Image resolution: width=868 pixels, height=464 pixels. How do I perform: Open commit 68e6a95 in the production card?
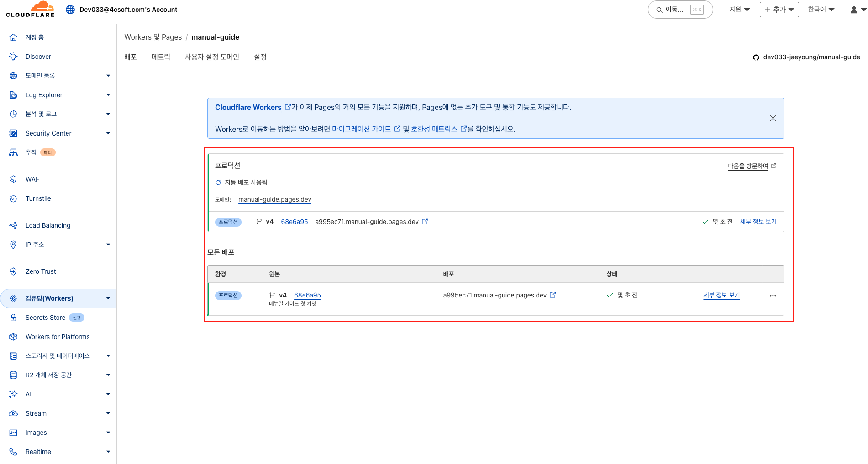pos(295,222)
